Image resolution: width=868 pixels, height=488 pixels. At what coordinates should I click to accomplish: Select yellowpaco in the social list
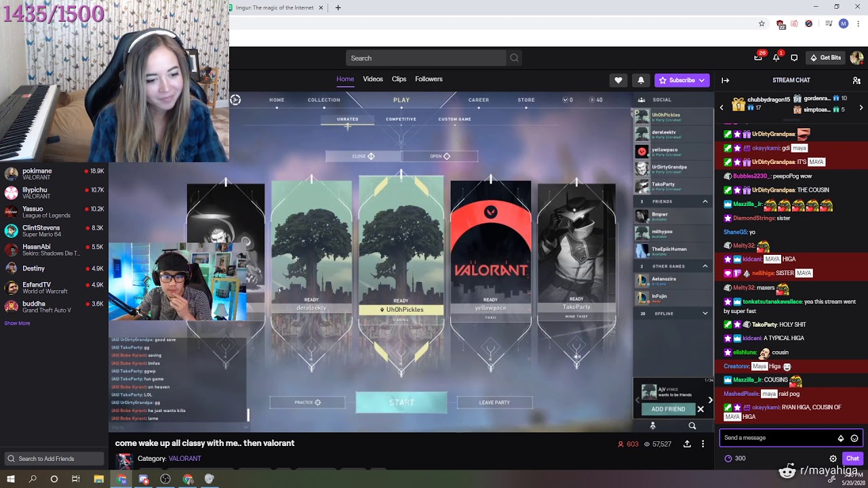pos(673,151)
